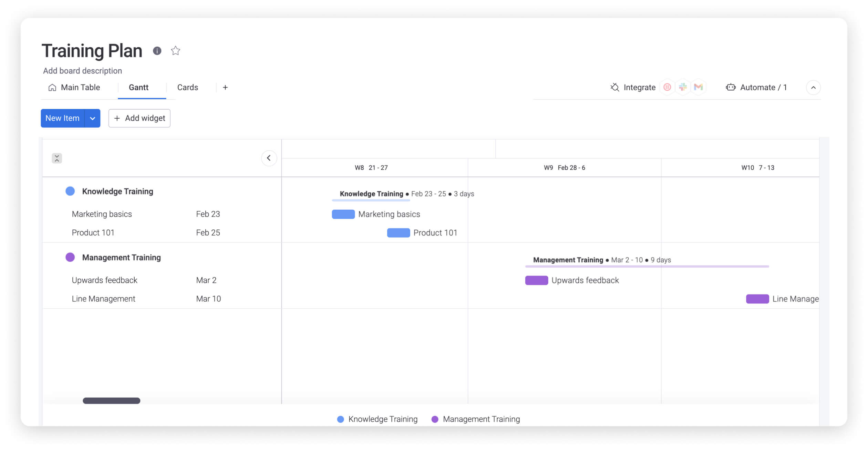Collapse the Knowledge Training group
This screenshot has height=450, width=868.
click(70, 191)
